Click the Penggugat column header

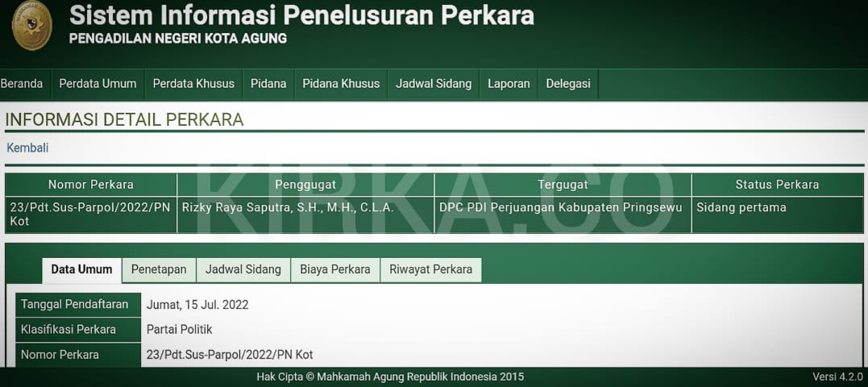tap(305, 185)
